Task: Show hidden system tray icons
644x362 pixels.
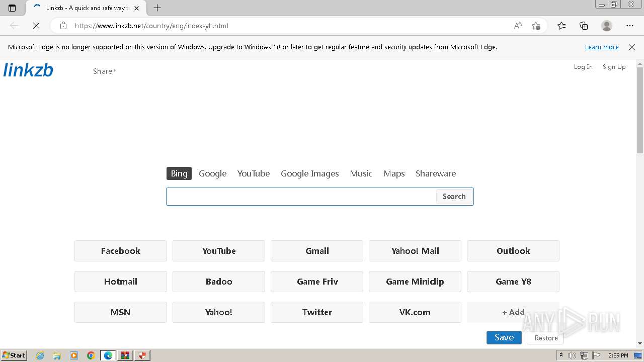Action: [x=561, y=355]
